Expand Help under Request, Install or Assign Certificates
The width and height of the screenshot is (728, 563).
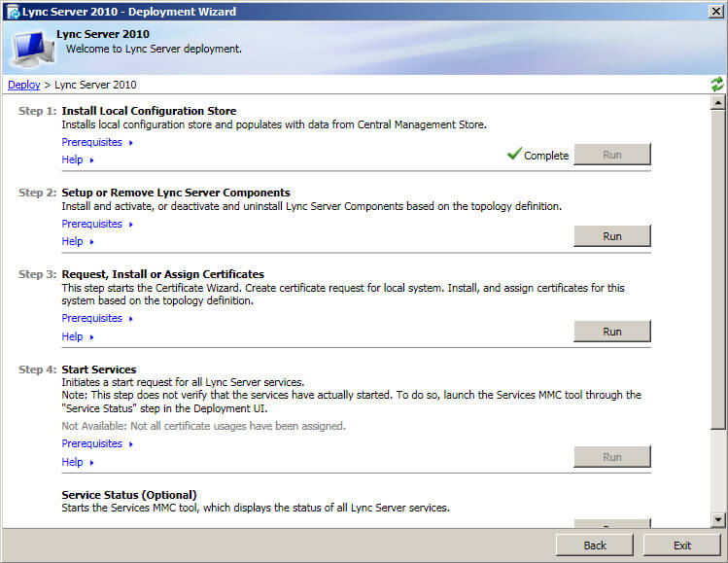pyautogui.click(x=78, y=336)
